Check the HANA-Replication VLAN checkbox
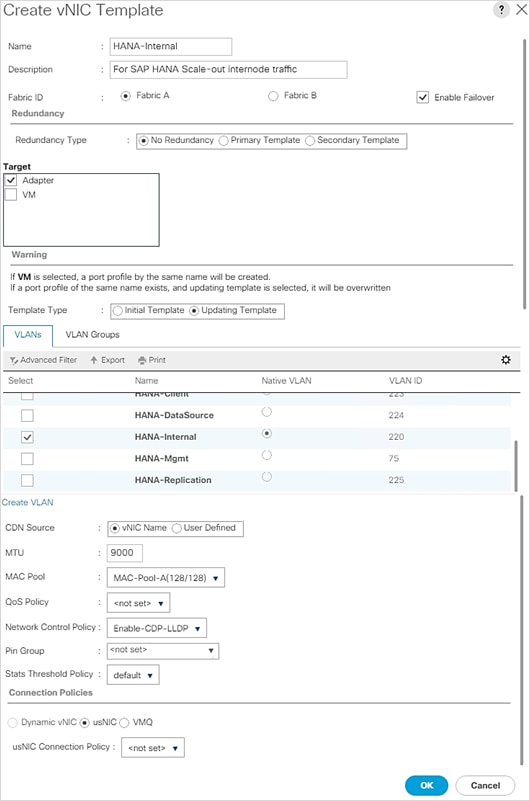Image resolution: width=530 pixels, height=801 pixels. coord(28,480)
